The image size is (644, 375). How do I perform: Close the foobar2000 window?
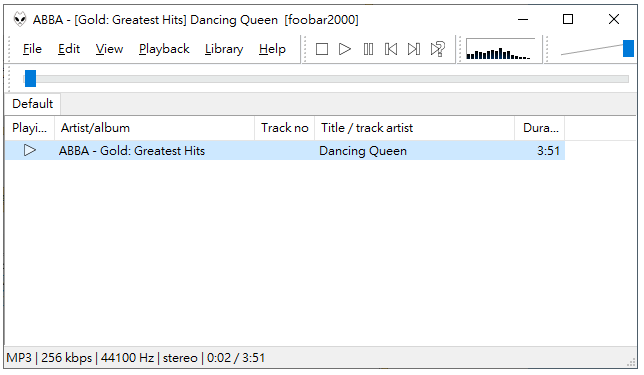614,19
